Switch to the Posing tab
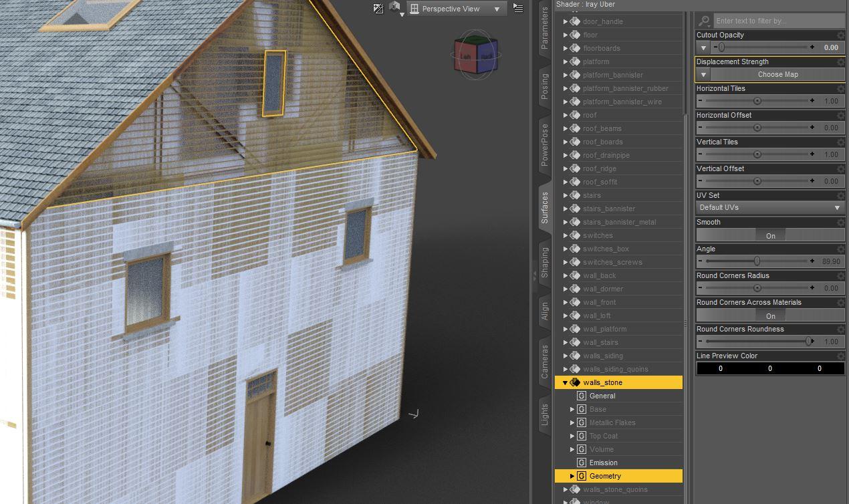Viewport: 849px width, 504px height. point(545,87)
